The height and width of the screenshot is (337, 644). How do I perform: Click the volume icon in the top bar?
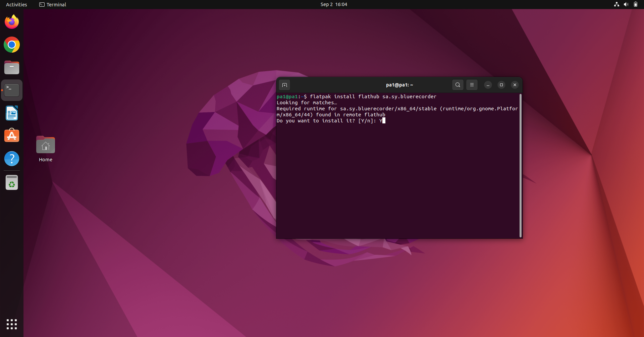click(626, 4)
